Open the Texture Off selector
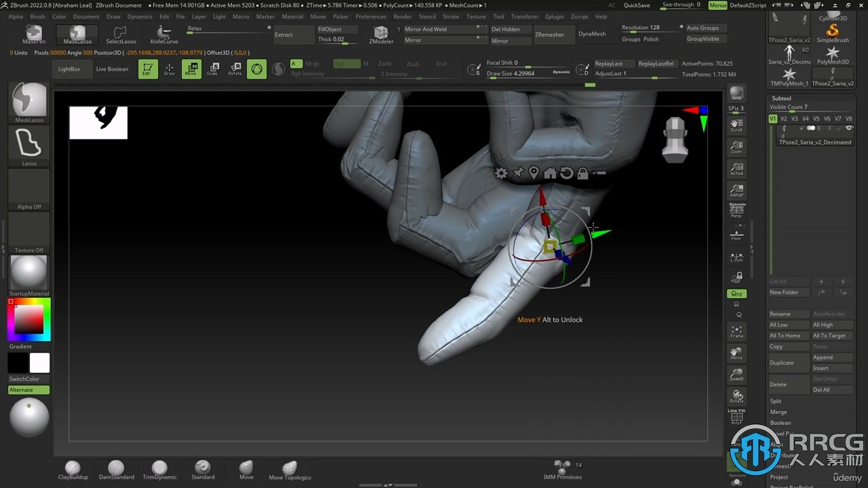 pyautogui.click(x=29, y=232)
